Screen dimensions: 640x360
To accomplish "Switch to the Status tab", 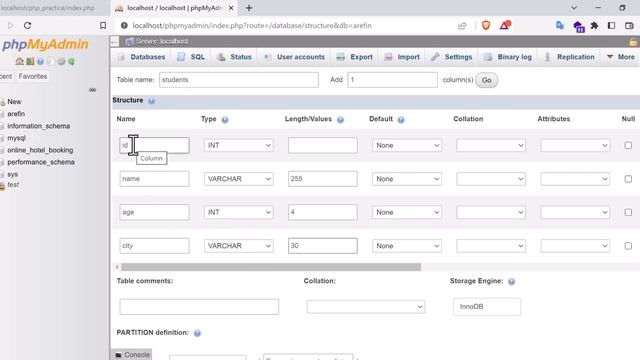I will 234,57.
